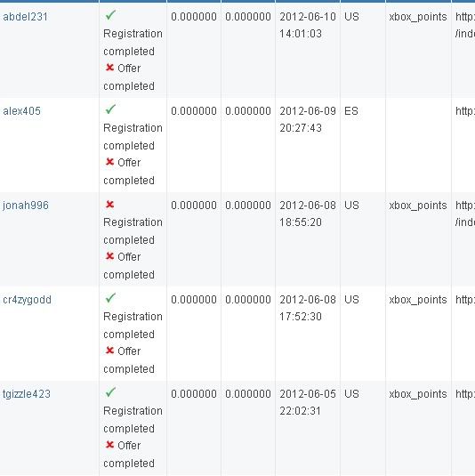Click green registration checkmark for tgizzle423
The height and width of the screenshot is (476, 475).
[110, 392]
